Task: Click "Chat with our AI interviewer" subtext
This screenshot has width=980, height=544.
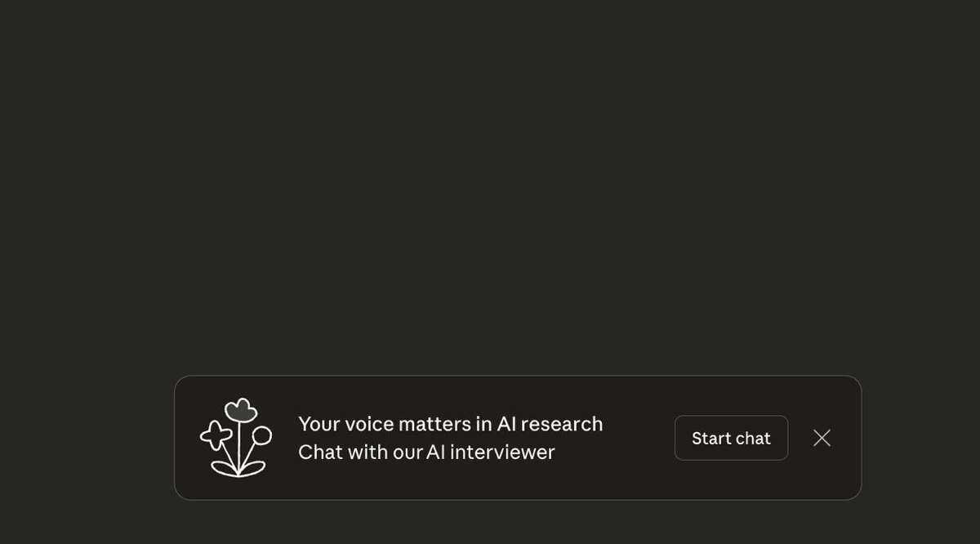Action: click(x=425, y=452)
